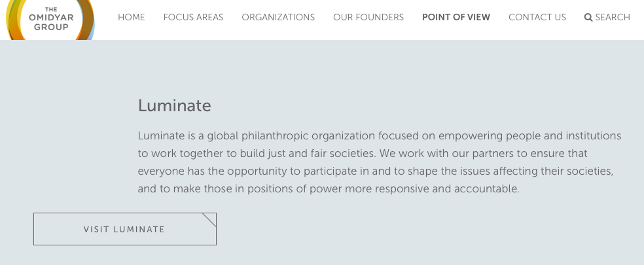Select the bold Point of View nav item
Viewport: 644px width, 265px height.
[456, 17]
